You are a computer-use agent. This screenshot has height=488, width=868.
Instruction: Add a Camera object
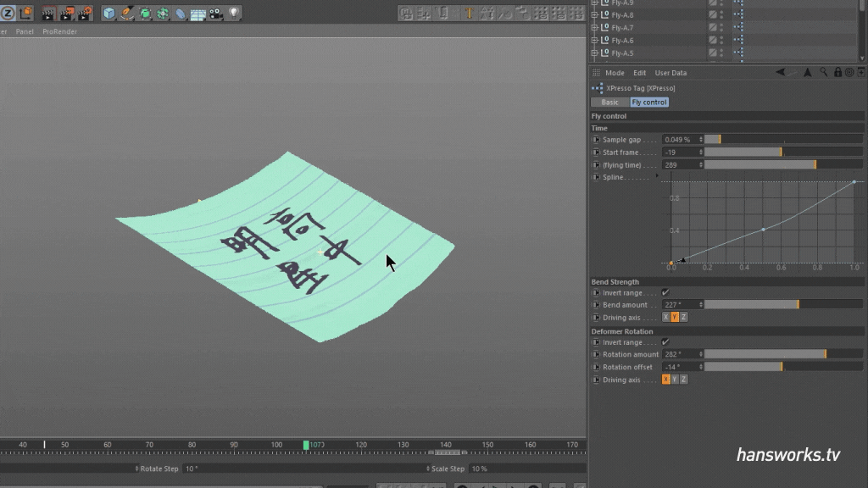pos(216,14)
